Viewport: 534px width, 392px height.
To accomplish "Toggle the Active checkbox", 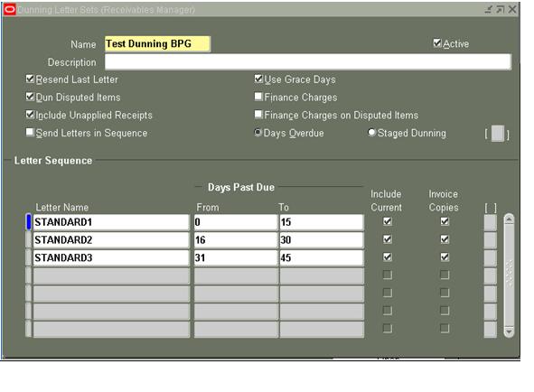I will coord(437,43).
